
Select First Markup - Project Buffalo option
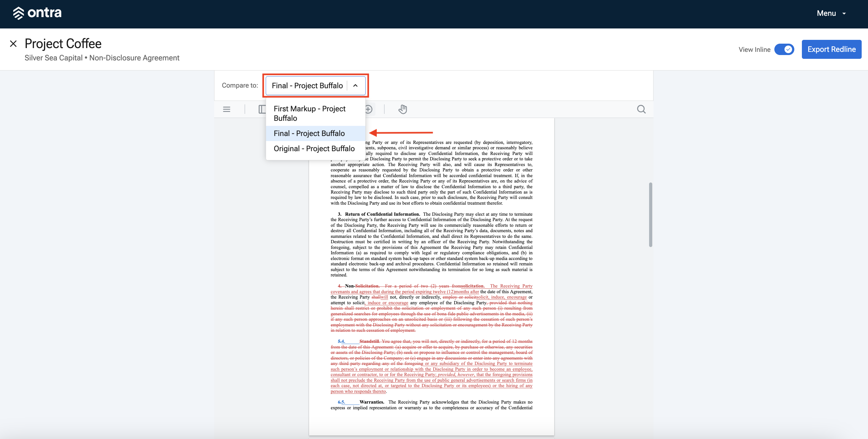(x=315, y=114)
